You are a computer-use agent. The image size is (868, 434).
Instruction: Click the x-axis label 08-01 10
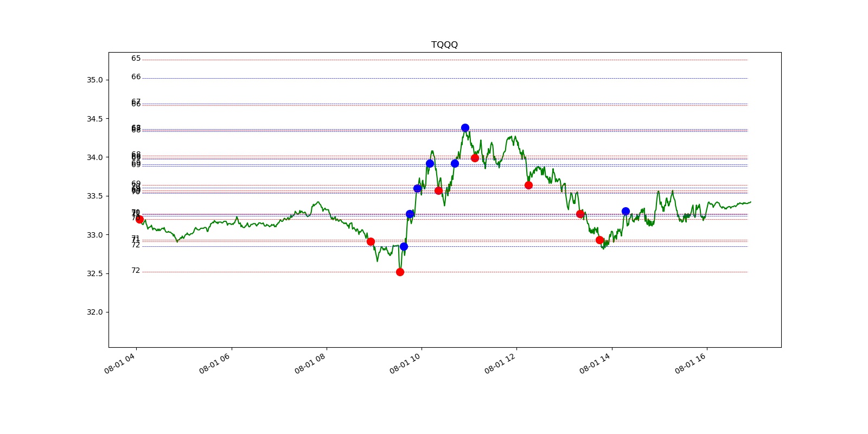[405, 363]
